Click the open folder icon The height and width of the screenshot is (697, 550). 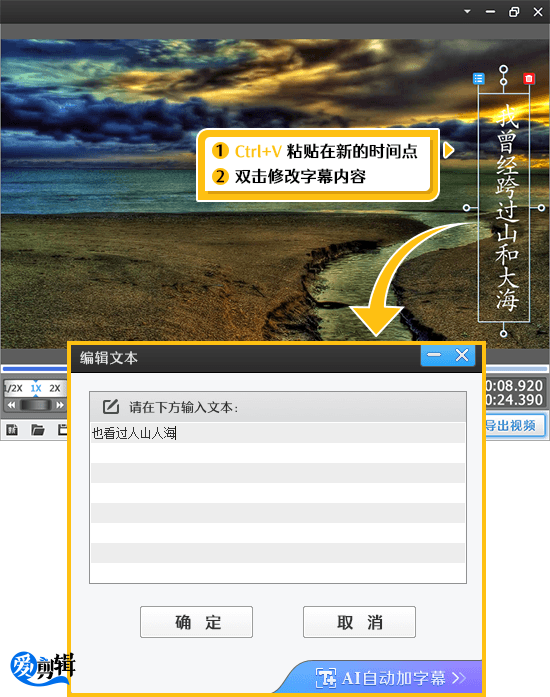click(38, 430)
